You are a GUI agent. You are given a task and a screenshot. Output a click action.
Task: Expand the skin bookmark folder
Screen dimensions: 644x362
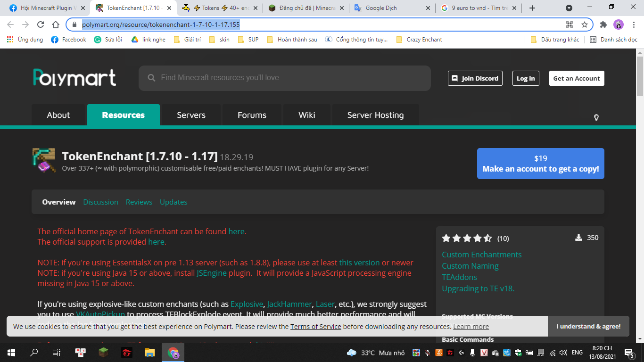pos(219,40)
